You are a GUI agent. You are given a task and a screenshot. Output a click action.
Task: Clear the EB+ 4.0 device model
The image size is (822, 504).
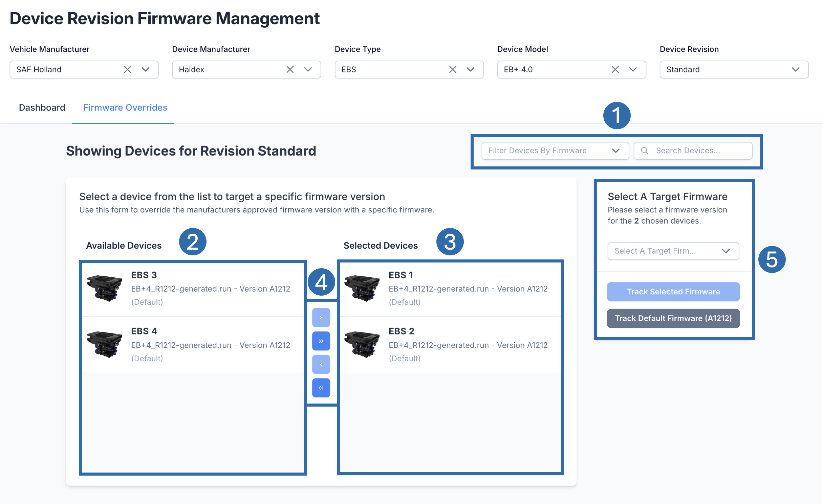[615, 69]
